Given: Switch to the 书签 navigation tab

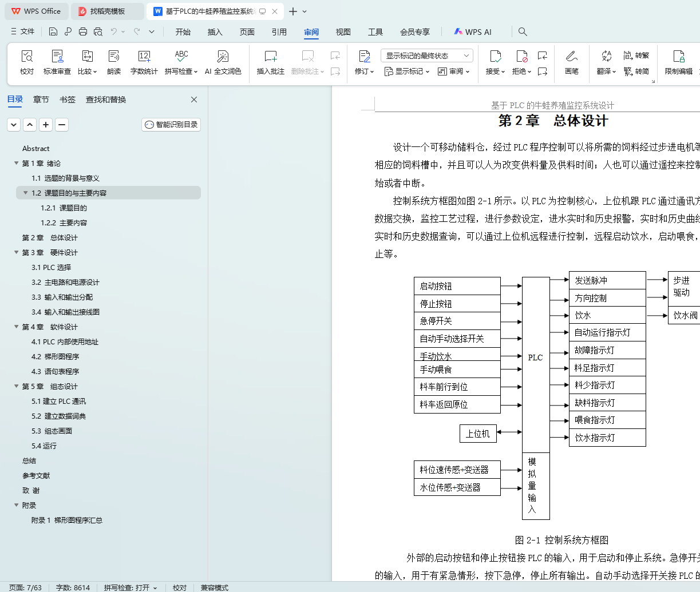Looking at the screenshot, I should [68, 100].
